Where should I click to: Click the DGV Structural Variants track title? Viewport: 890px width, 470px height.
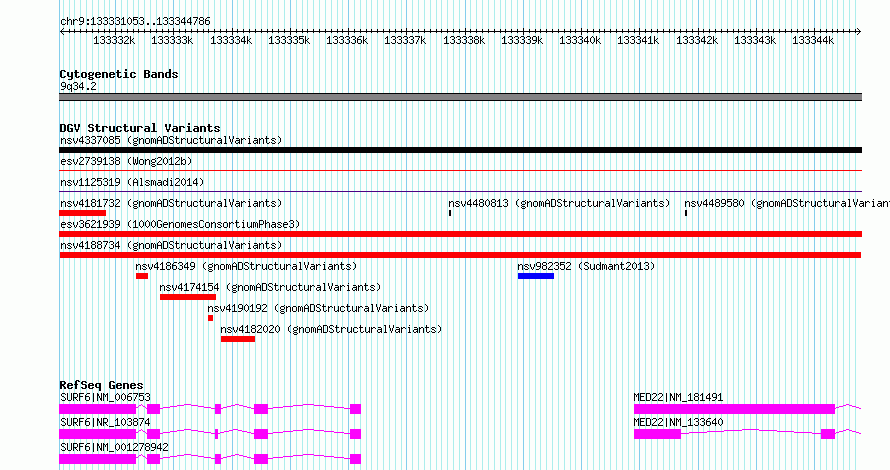(140, 128)
